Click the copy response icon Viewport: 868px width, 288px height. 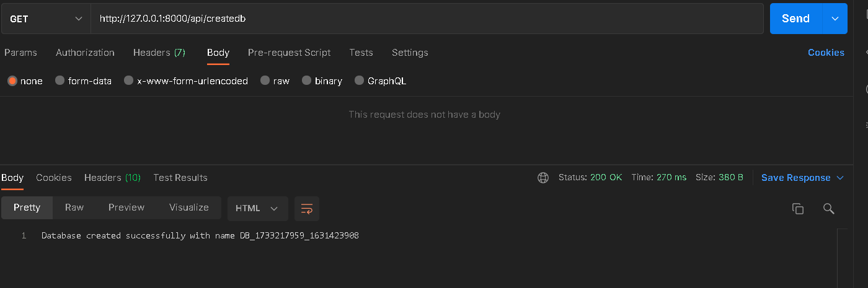click(x=798, y=209)
